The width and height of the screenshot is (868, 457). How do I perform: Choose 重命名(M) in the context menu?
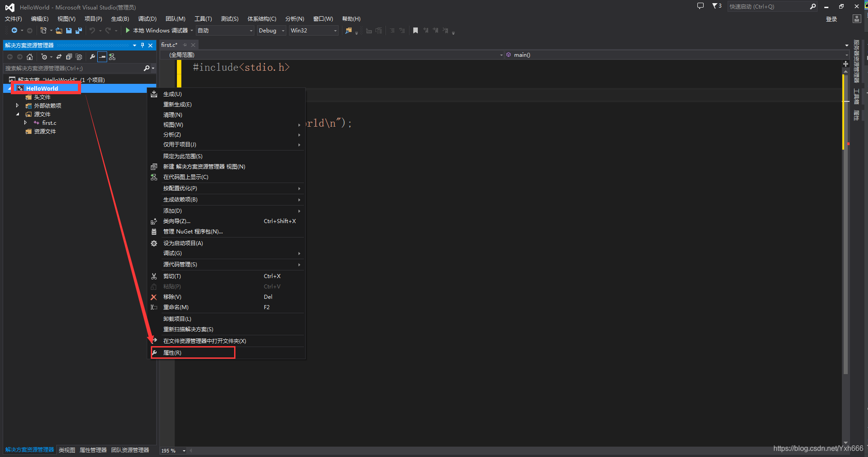227,307
